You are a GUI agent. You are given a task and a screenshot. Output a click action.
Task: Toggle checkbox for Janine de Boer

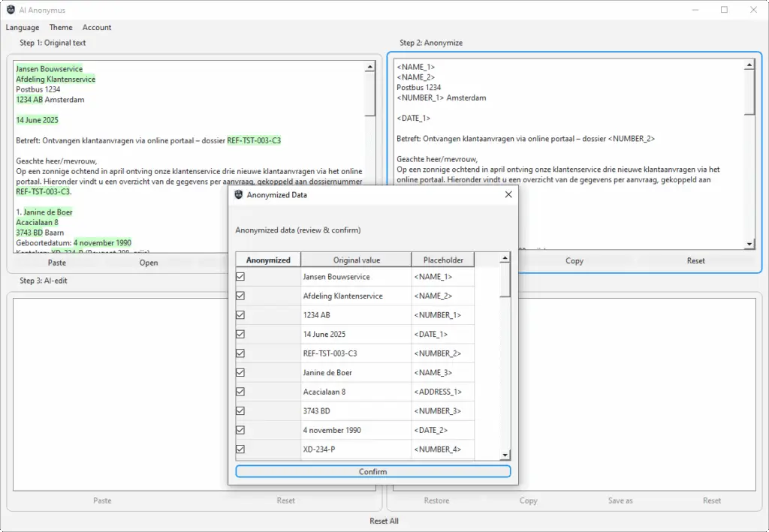tap(240, 372)
